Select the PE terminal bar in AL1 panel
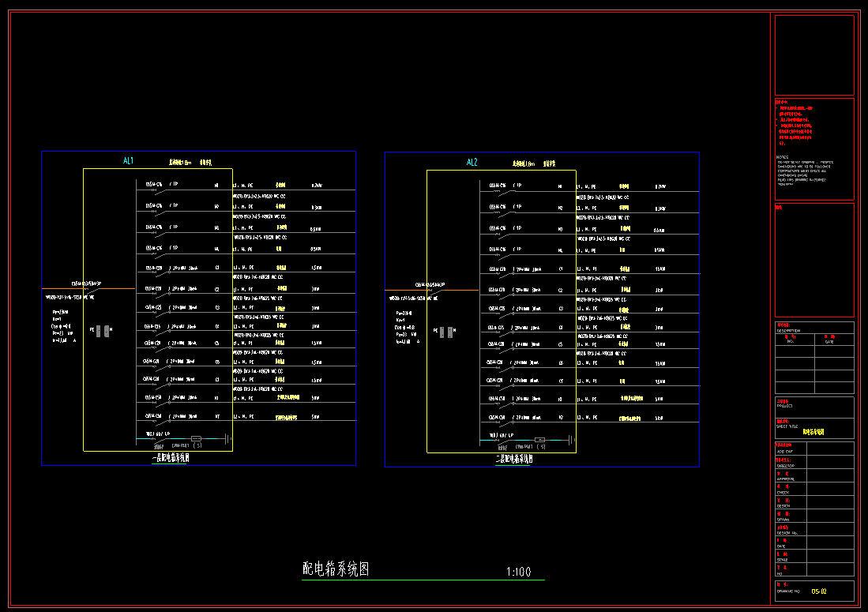The width and height of the screenshot is (868, 612). coord(99,331)
